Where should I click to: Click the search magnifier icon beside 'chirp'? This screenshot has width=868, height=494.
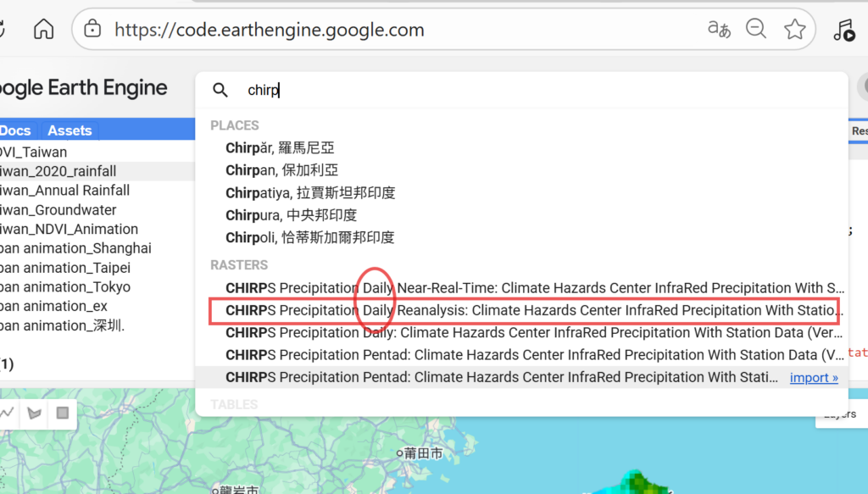220,90
